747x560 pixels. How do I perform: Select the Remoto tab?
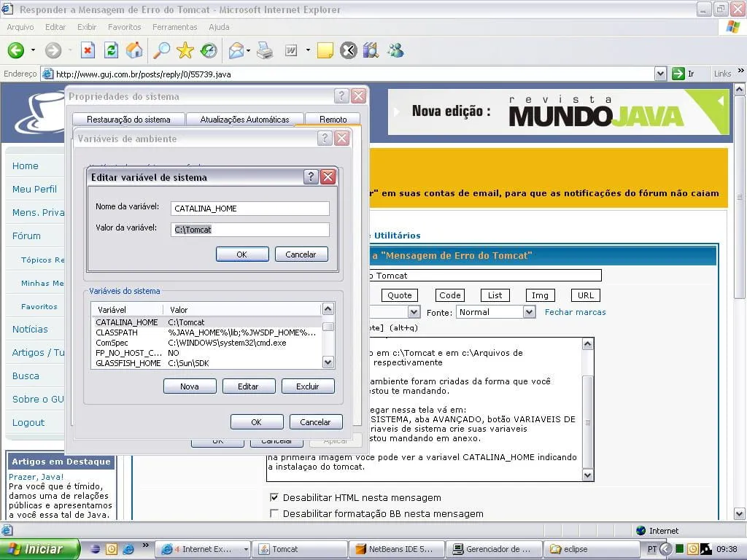point(333,119)
